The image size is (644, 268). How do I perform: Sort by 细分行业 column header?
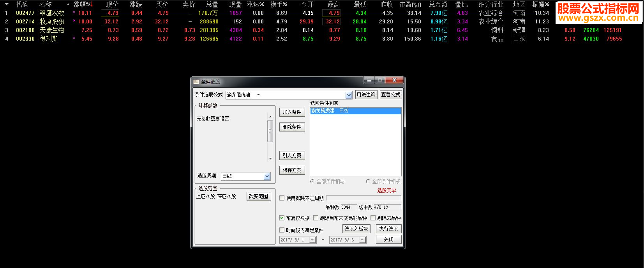pos(491,4)
